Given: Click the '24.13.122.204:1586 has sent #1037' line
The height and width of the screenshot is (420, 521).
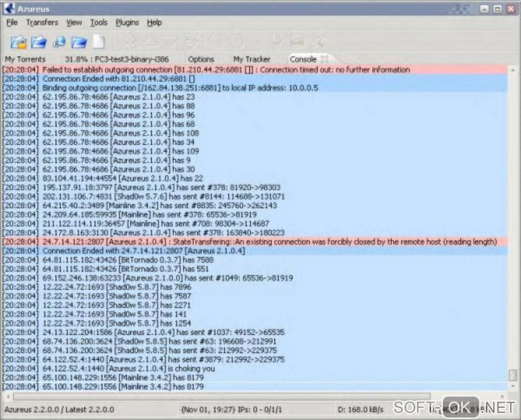Looking at the screenshot, I should click(255, 332).
